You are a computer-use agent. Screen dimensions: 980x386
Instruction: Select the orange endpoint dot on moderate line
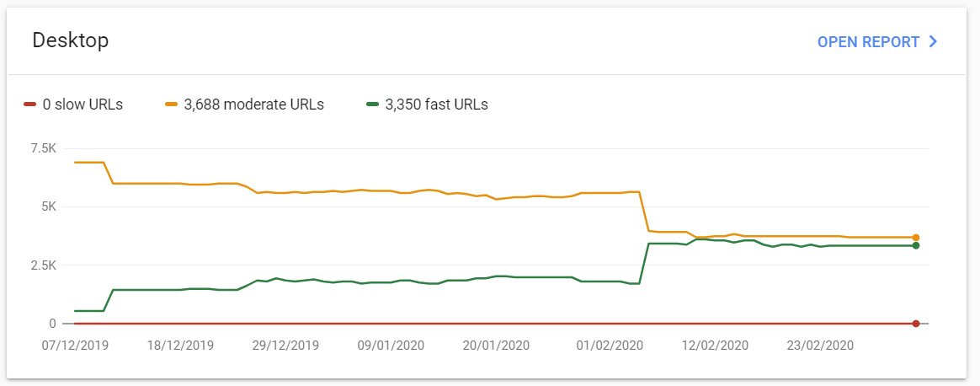tap(916, 238)
